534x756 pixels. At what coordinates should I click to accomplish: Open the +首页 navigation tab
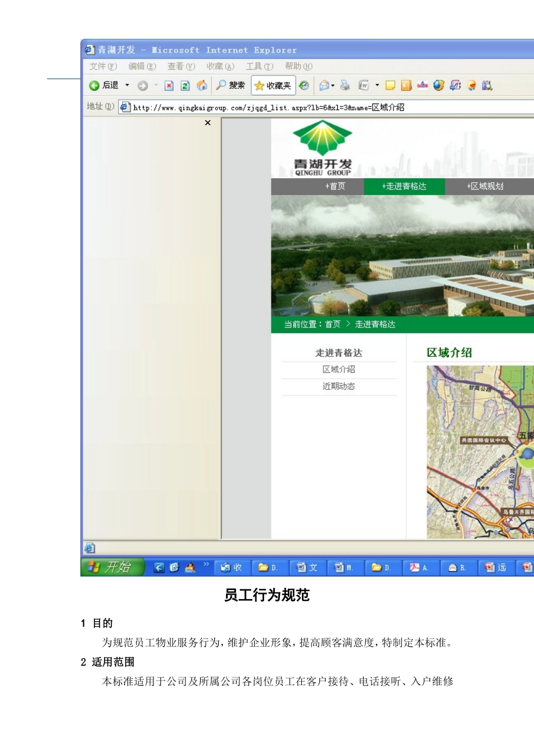click(335, 187)
